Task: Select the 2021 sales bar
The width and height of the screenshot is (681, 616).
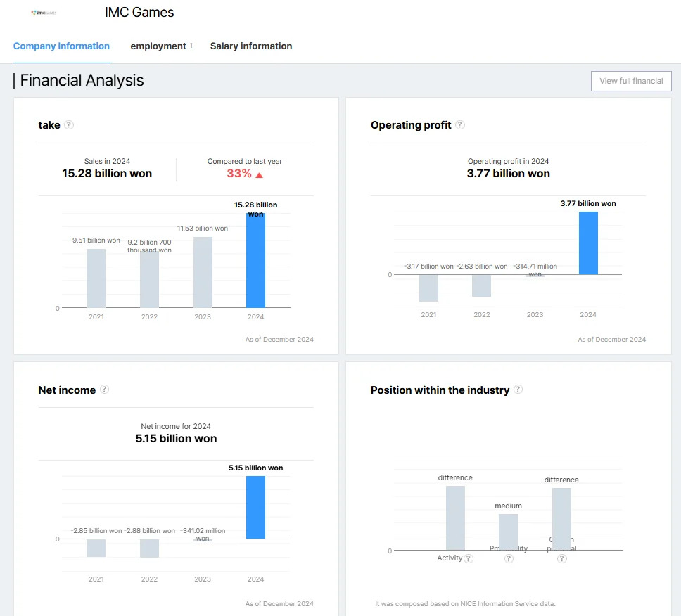Action: click(x=96, y=278)
